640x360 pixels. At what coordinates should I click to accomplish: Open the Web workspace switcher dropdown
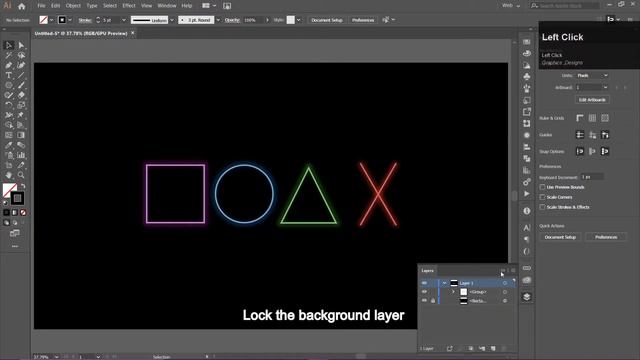[511, 6]
